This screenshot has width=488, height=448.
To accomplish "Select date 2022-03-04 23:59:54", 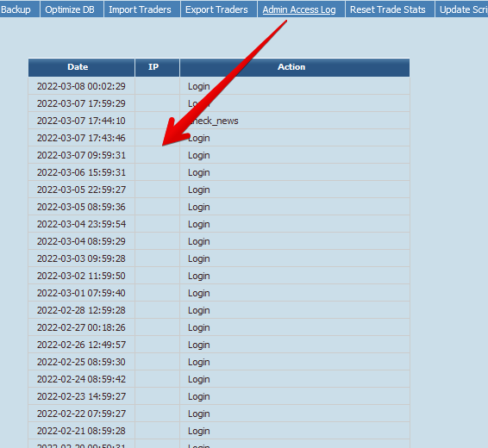I will tap(81, 224).
